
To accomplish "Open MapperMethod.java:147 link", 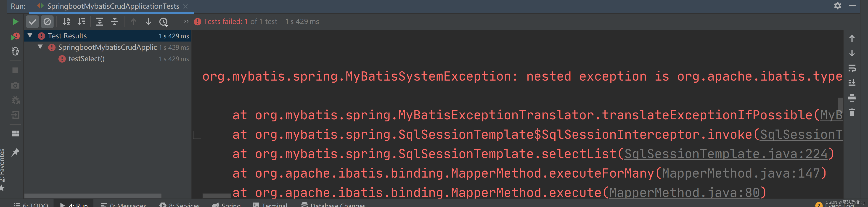I will (741, 173).
